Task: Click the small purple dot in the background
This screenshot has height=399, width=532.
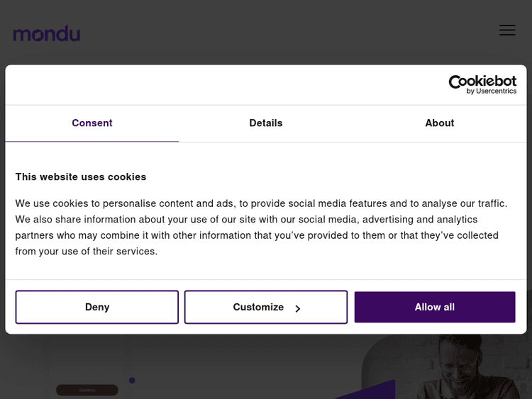Action: (x=132, y=381)
